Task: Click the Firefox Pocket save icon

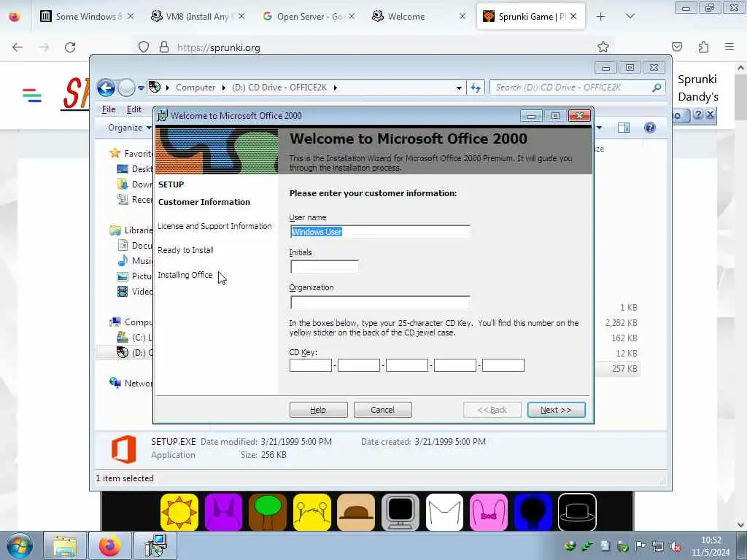Action: (677, 47)
